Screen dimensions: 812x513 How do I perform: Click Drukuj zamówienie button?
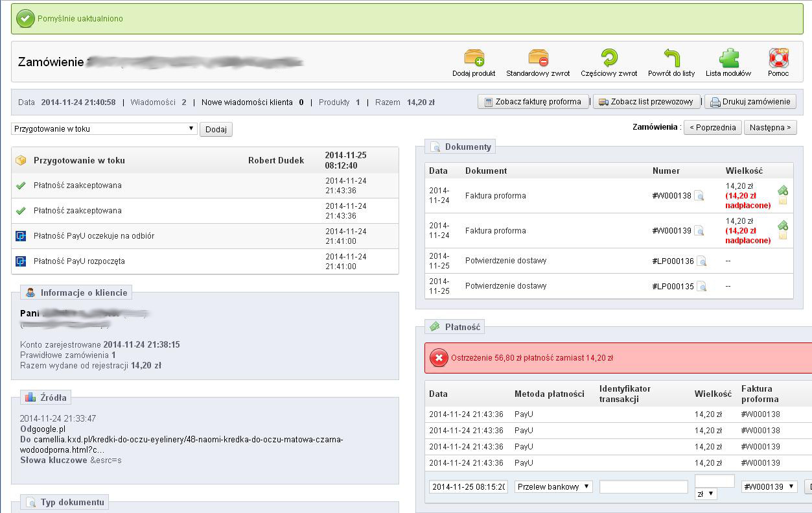tap(750, 102)
